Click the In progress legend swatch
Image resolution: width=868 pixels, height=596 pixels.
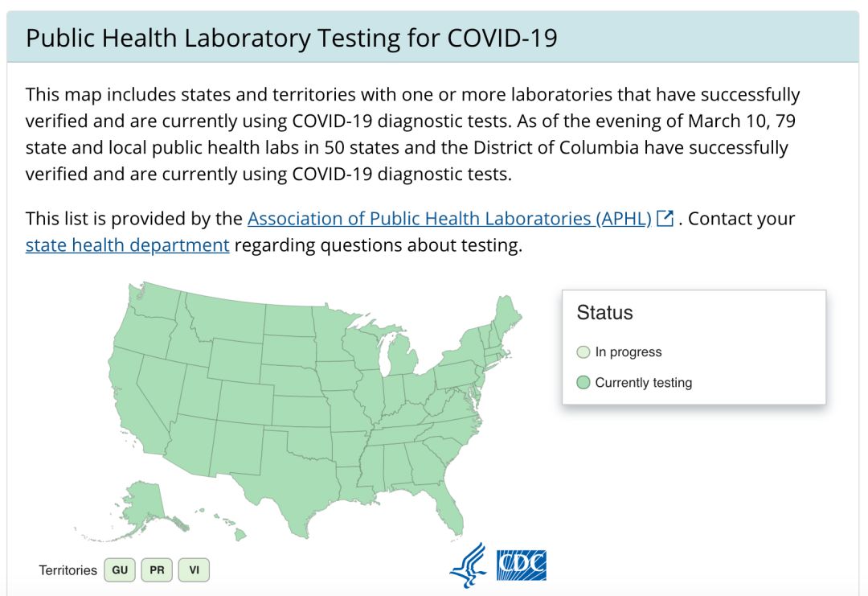583,352
